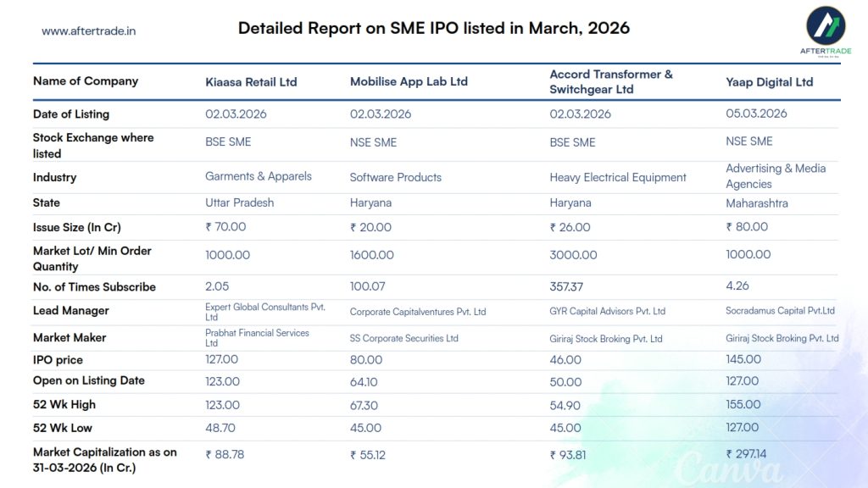
Task: Select the Yaap Digital listing date 05.03.2026
Action: pos(756,114)
